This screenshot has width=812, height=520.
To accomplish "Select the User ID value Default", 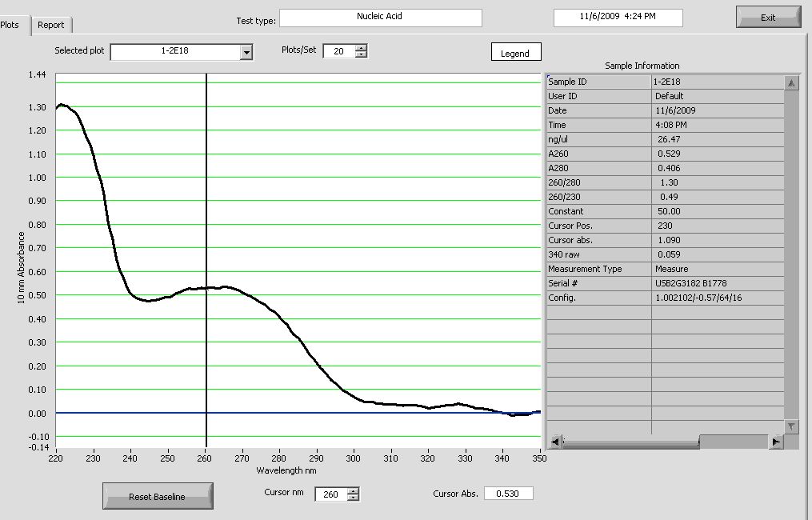I will [718, 96].
